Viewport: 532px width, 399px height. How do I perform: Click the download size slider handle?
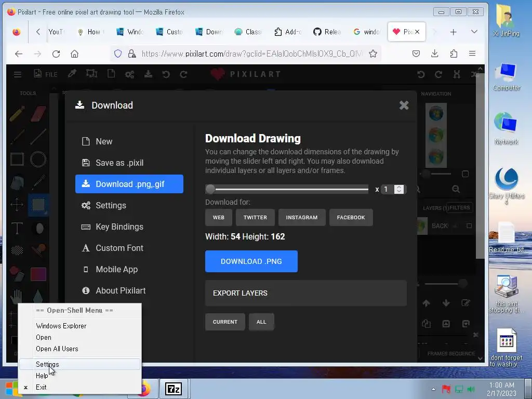point(210,189)
